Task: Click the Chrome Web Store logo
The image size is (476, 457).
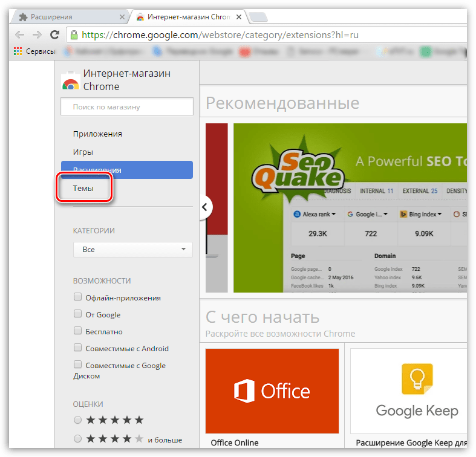Action: pos(70,81)
